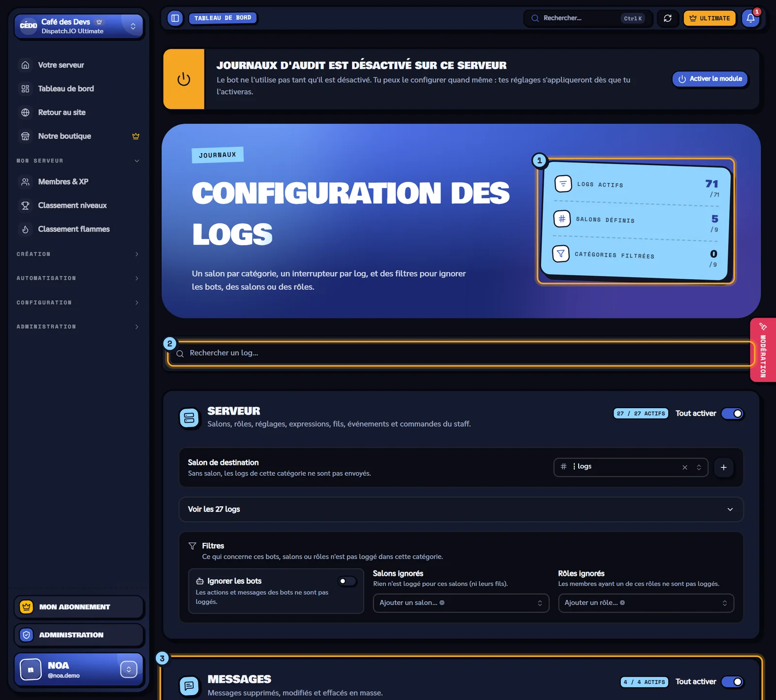Open the NOA account menu chevron
Image resolution: width=776 pixels, height=700 pixels.
click(x=129, y=669)
